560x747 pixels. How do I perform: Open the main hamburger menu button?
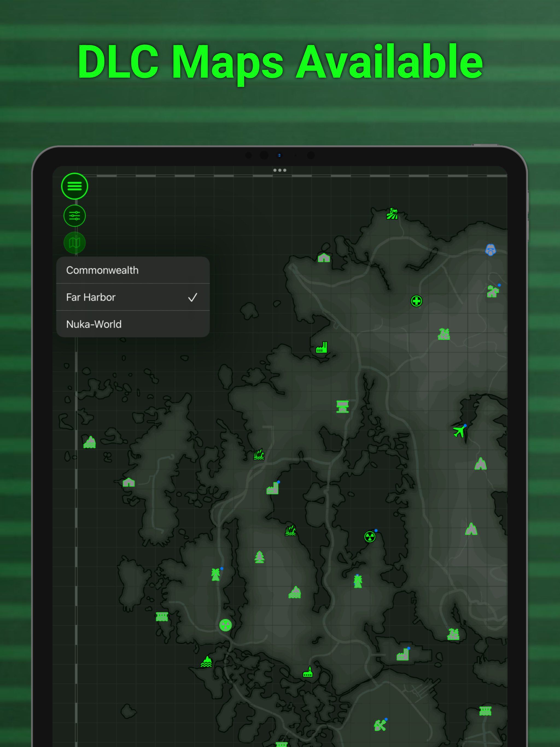(75, 186)
